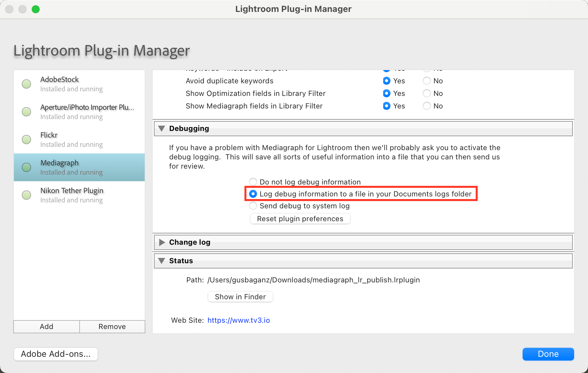This screenshot has width=588, height=373.
Task: Click the green zoom window button
Action: 36,9
